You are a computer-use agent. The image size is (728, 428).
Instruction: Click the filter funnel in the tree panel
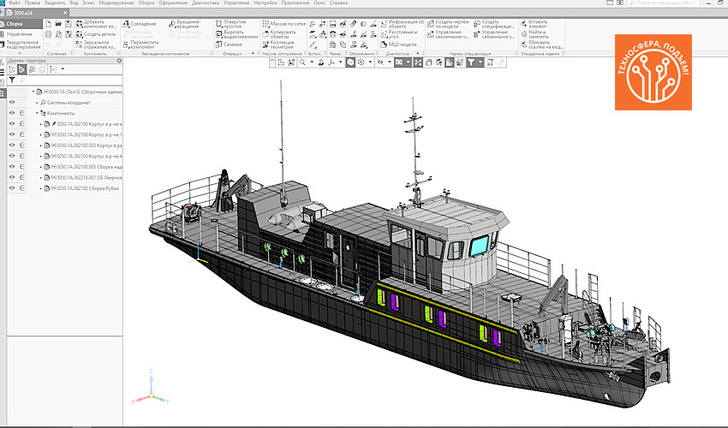[12, 81]
